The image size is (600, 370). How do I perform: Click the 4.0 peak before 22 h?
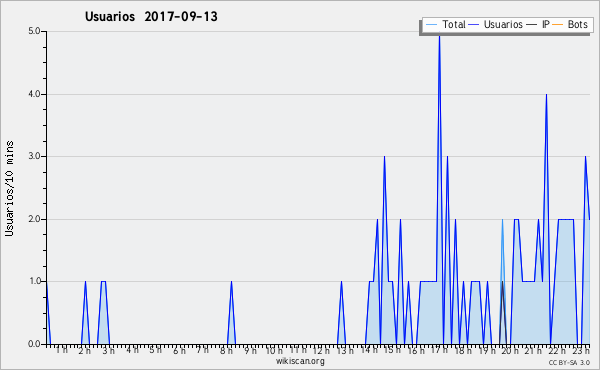tap(546, 96)
